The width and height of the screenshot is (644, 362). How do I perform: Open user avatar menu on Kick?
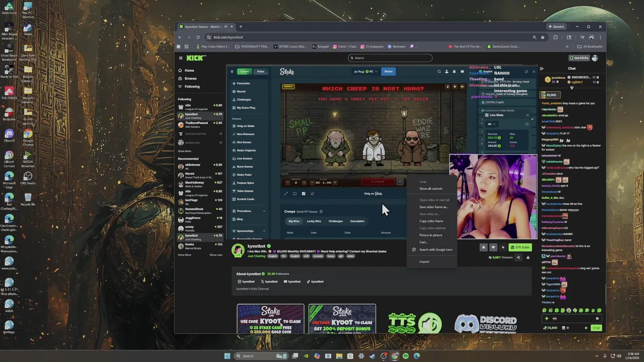click(x=595, y=58)
